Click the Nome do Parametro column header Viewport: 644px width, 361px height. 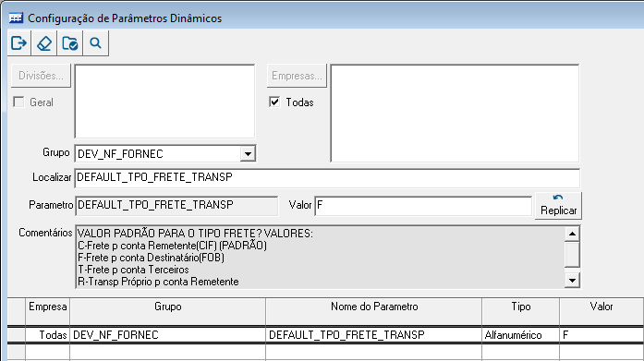(374, 311)
